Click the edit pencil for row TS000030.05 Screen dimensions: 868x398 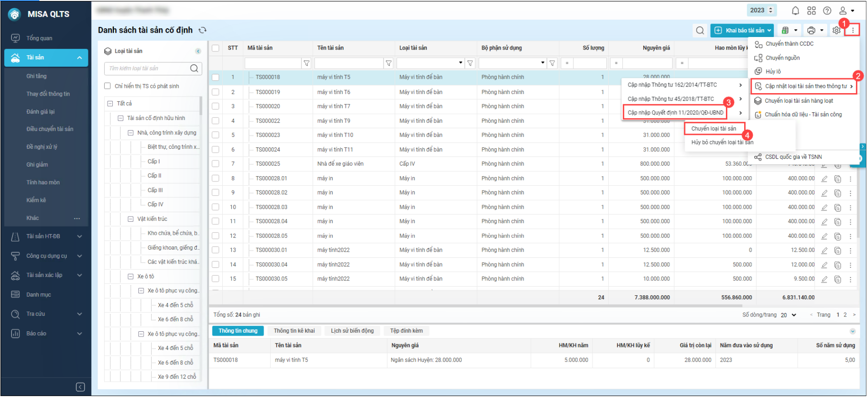click(x=824, y=279)
